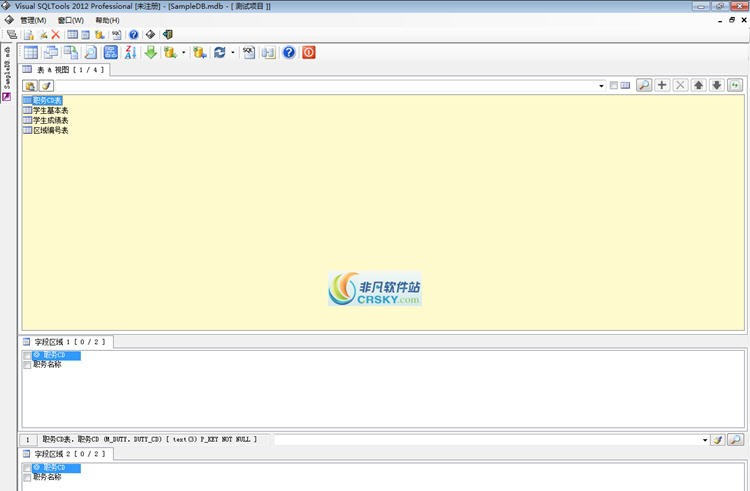Click the X remove button in table panel
Viewport: 750px width, 491px height.
(680, 86)
